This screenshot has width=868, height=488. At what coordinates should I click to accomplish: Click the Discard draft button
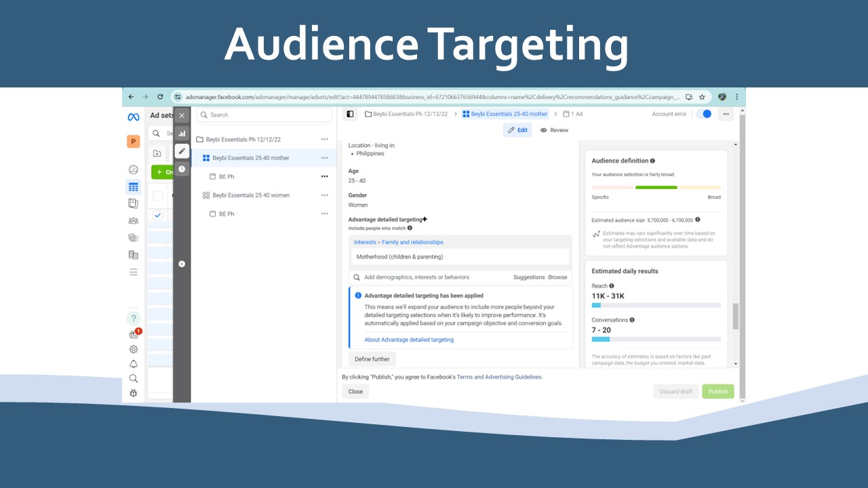676,391
